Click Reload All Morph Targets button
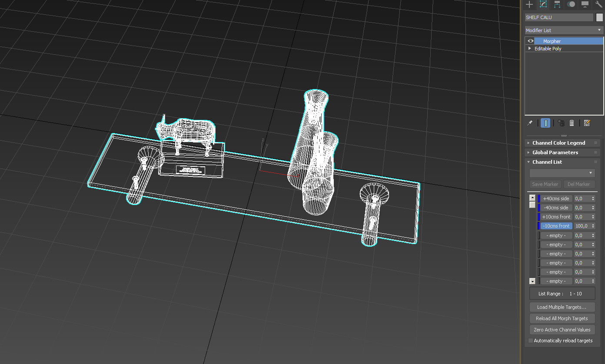 (562, 318)
